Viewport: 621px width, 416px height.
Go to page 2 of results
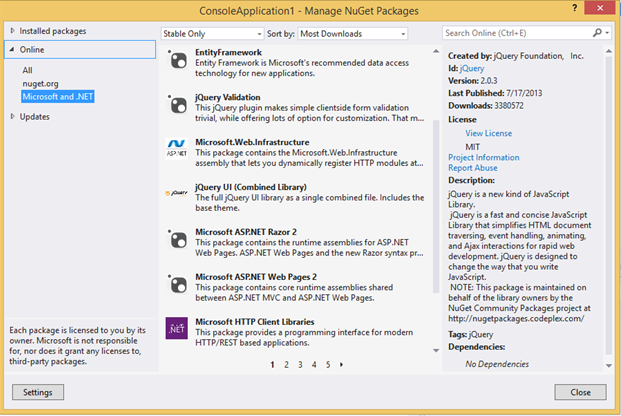point(286,364)
